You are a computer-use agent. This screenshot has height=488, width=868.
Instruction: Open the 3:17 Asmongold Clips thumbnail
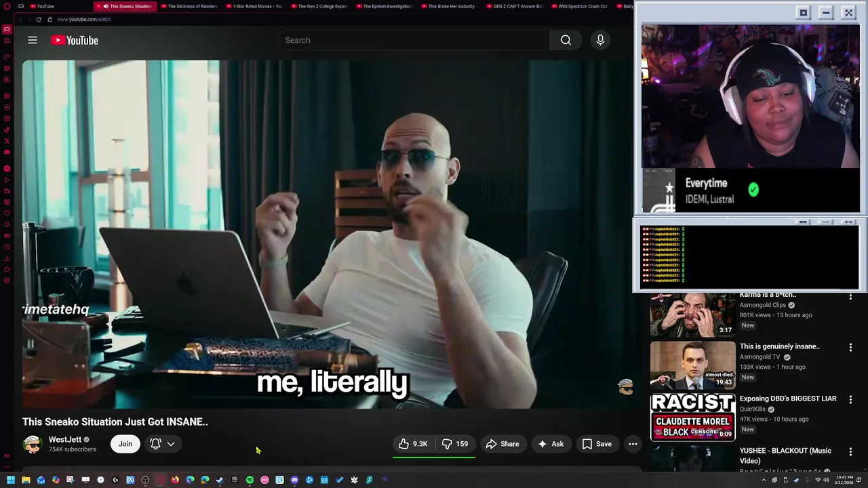pos(692,314)
